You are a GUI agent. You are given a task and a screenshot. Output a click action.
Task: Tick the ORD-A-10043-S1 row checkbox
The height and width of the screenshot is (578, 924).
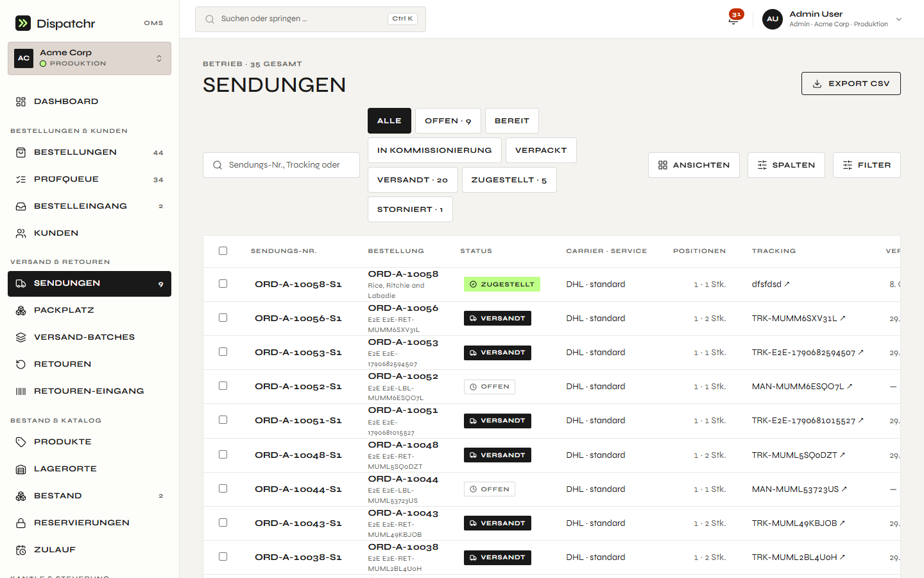click(223, 523)
